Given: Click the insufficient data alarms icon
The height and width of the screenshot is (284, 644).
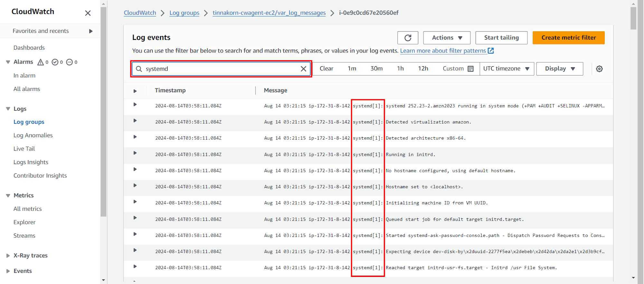Looking at the screenshot, I should tap(69, 62).
